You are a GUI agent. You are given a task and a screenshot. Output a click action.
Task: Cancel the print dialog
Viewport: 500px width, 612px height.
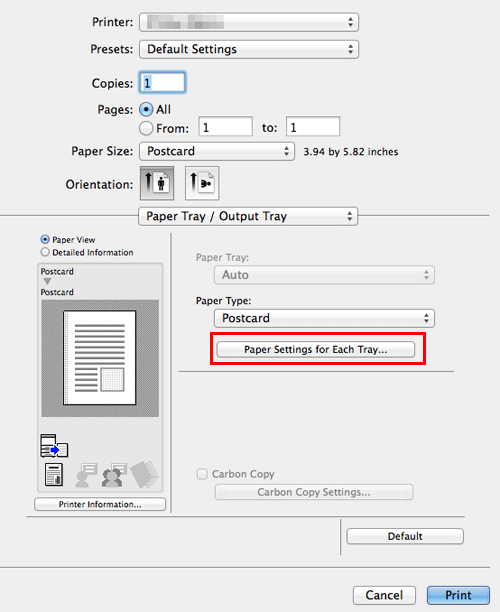(384, 595)
